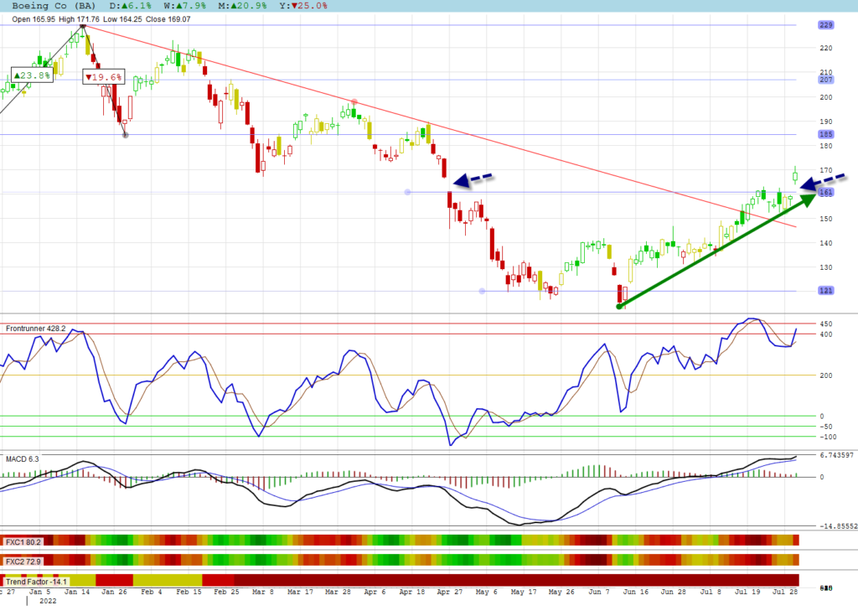Click the Boeing Co (BA) chart title
Screen dimensions: 858x616
coord(54,6)
